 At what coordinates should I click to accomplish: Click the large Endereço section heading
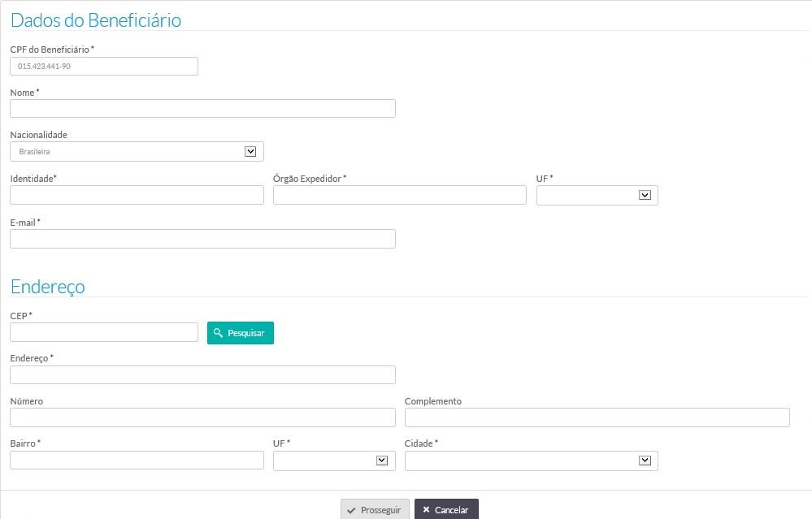[x=48, y=287]
